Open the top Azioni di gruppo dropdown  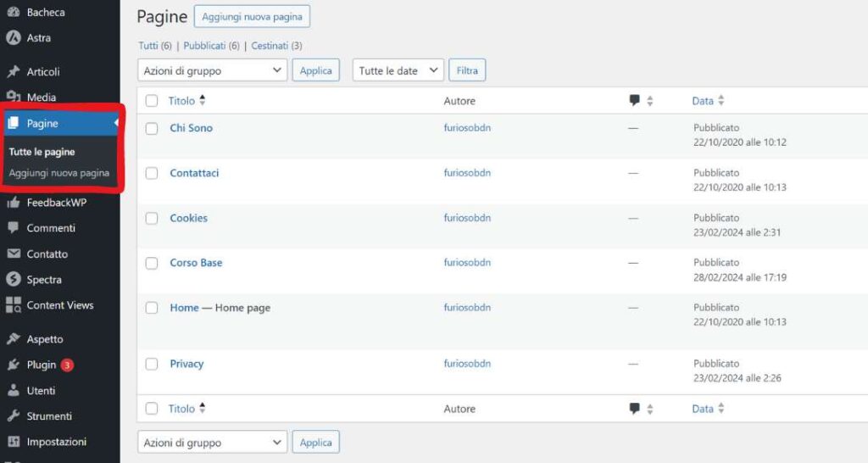pos(213,70)
